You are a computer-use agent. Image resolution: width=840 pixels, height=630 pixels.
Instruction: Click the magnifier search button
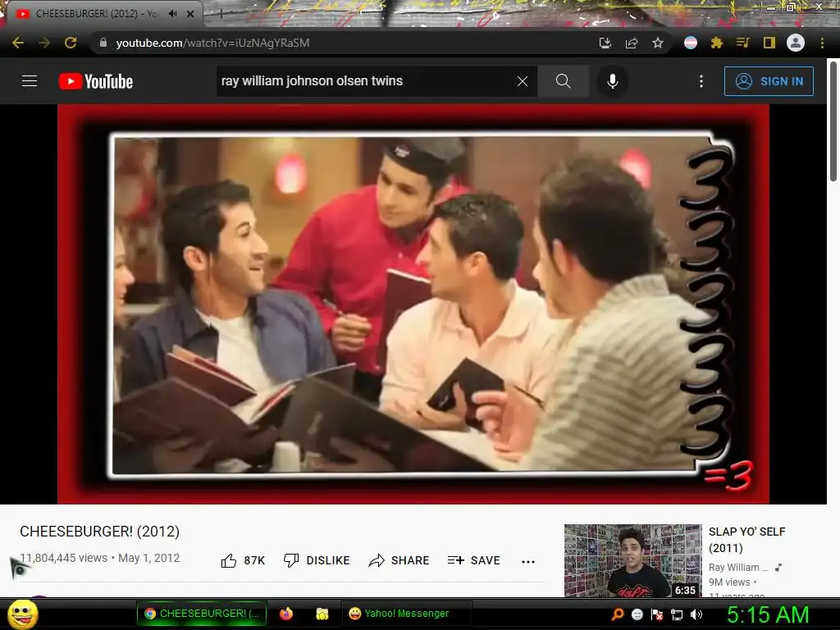(563, 81)
